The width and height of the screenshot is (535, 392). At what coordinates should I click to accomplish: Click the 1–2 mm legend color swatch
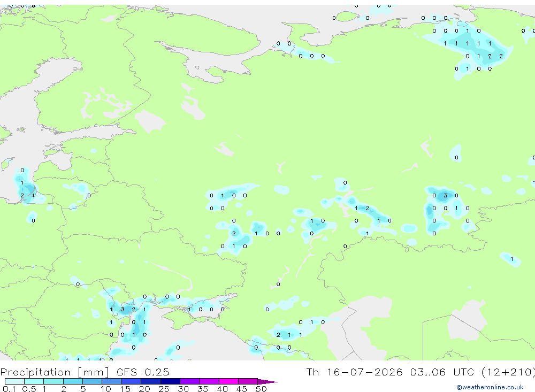tap(53, 381)
